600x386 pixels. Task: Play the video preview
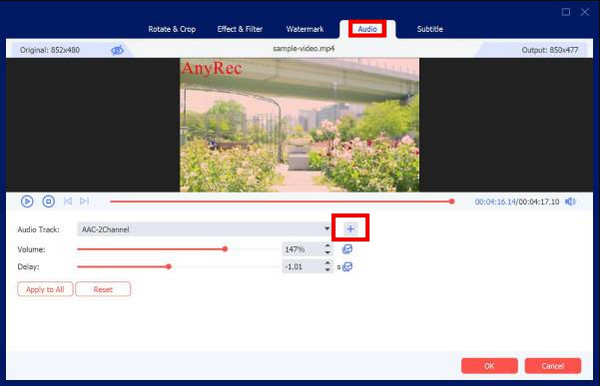pyautogui.click(x=27, y=201)
